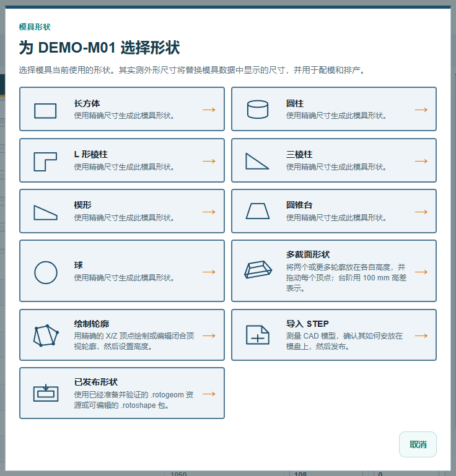Click the description under 球
Viewport: 456px width, 476px height.
click(125, 278)
